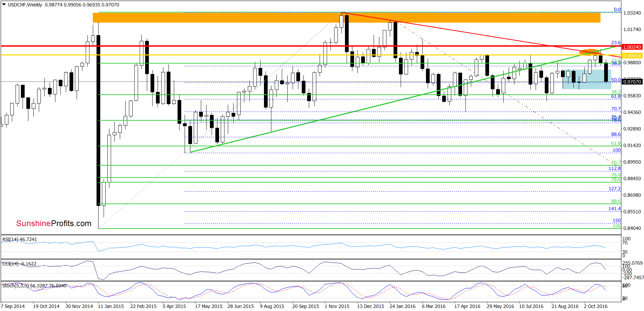Click the 0.84040 price axis value
The width and height of the screenshot is (644, 311).
click(x=632, y=228)
